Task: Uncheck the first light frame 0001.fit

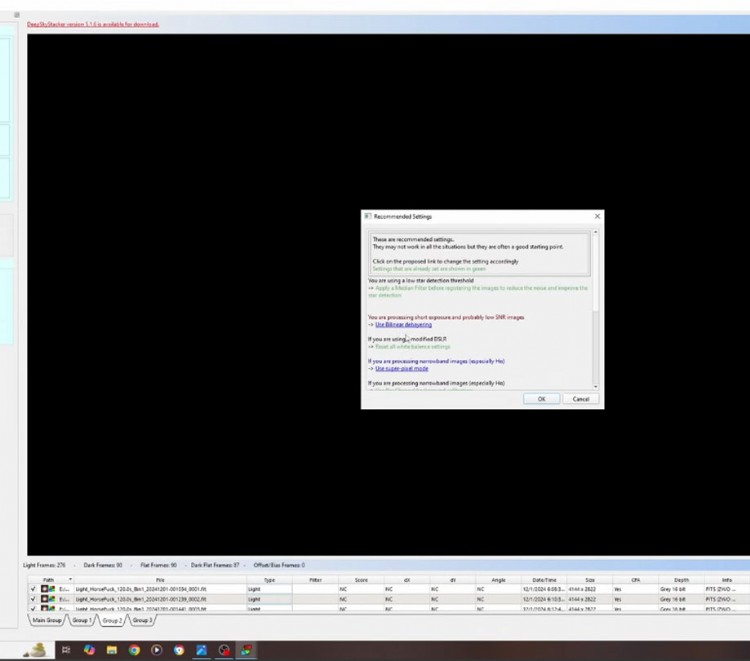Action: click(33, 589)
